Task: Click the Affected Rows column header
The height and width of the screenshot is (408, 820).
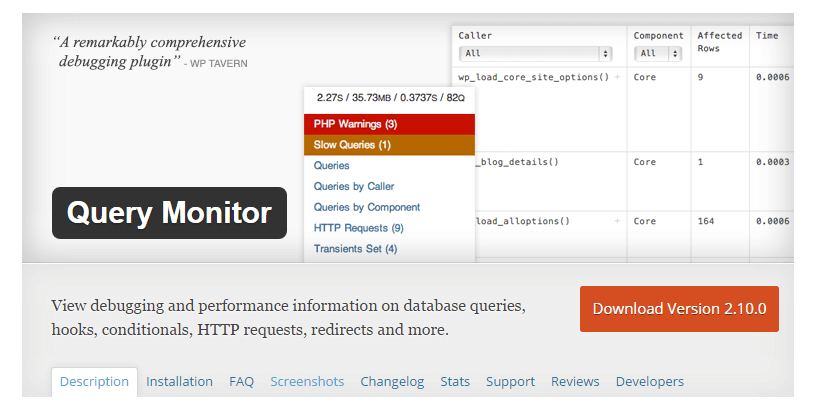Action: click(x=720, y=42)
